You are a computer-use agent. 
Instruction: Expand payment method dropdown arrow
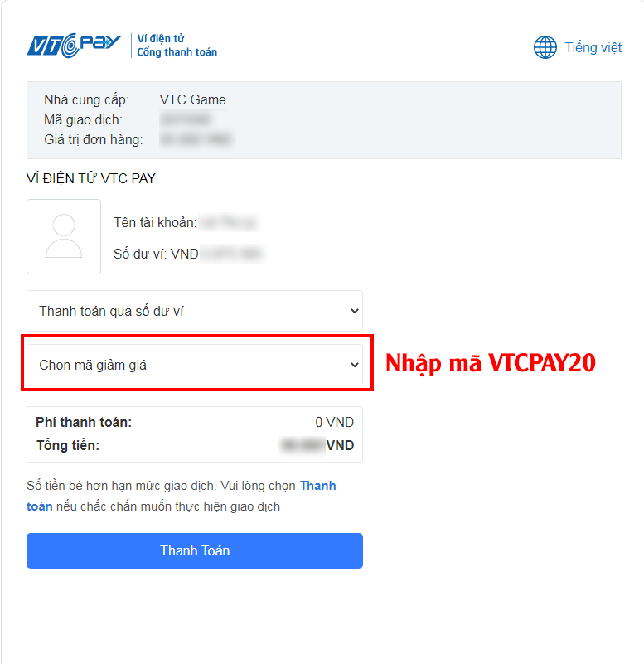coord(355,311)
